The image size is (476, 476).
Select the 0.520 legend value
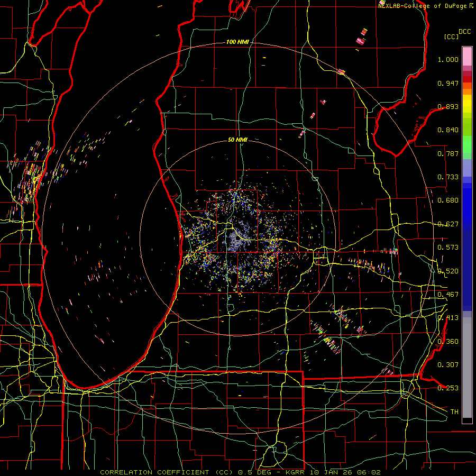448,271
